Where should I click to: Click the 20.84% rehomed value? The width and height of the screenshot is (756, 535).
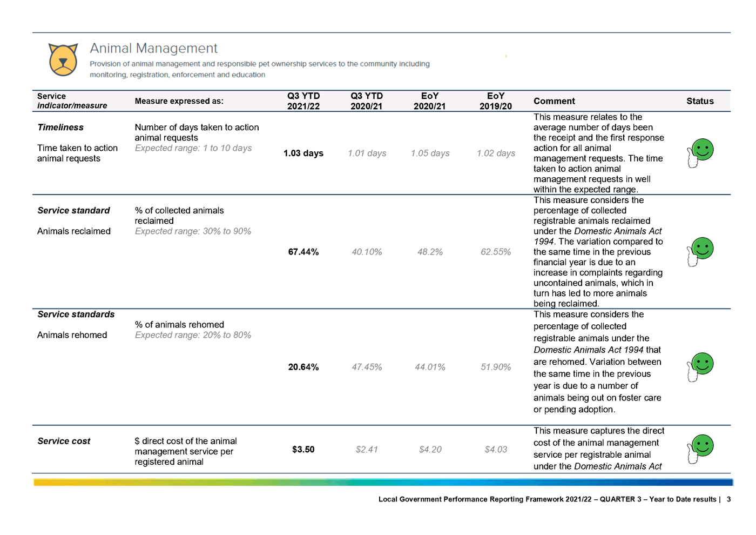click(x=303, y=367)
